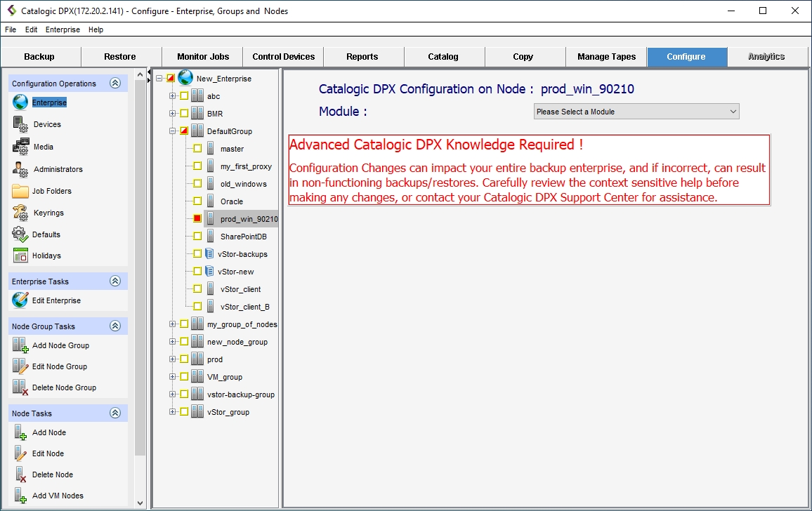
Task: Open Keyrings configuration icon
Action: [20, 213]
